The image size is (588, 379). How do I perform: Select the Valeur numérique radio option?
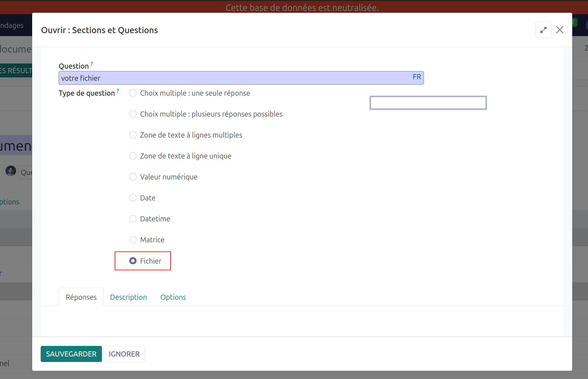click(x=133, y=177)
